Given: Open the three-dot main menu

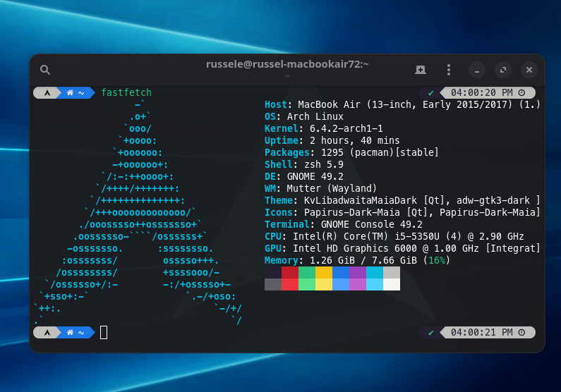Looking at the screenshot, I should coord(449,70).
